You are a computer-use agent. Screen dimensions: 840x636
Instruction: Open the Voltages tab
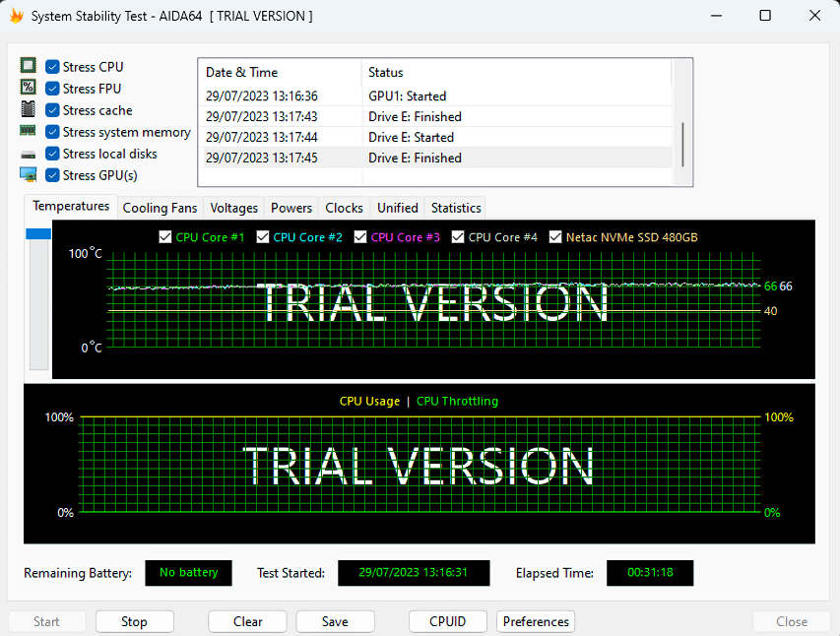tap(233, 208)
